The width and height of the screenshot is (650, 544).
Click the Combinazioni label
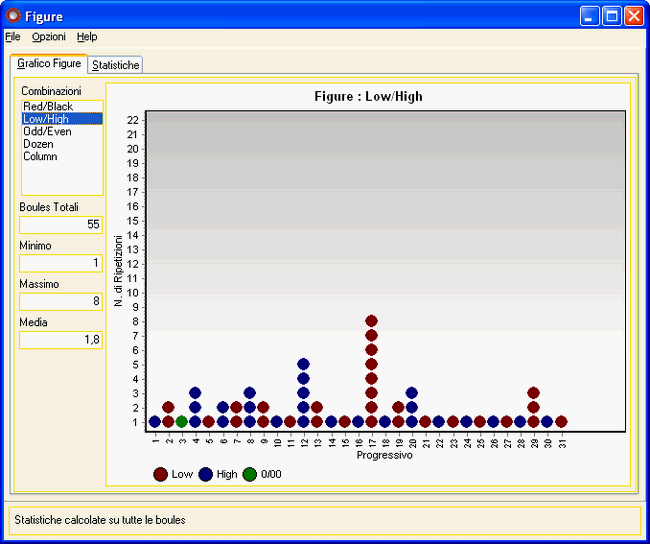pos(51,91)
